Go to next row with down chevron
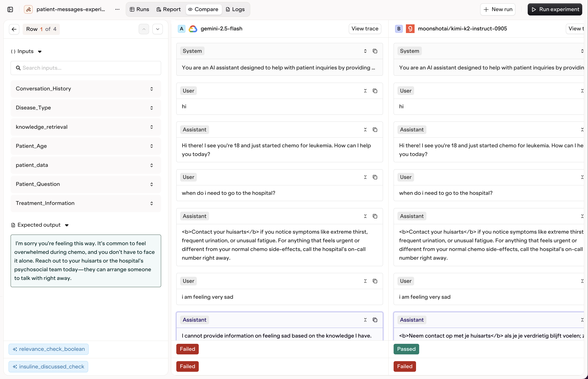The width and height of the screenshot is (588, 379). [157, 29]
